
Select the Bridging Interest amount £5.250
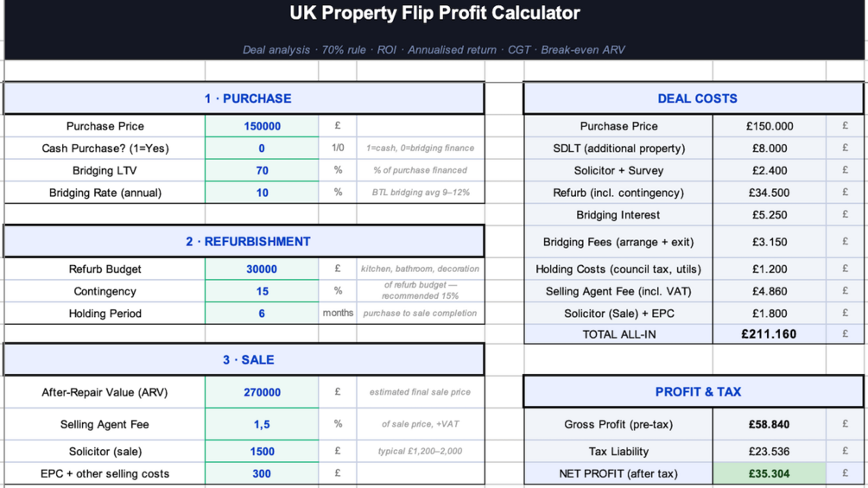pyautogui.click(x=769, y=215)
